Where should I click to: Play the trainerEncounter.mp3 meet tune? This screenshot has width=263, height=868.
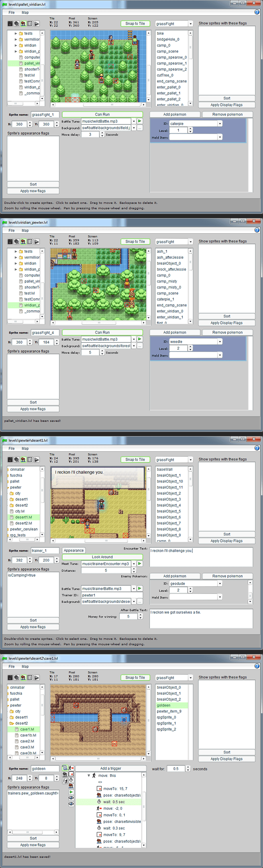(x=139, y=564)
